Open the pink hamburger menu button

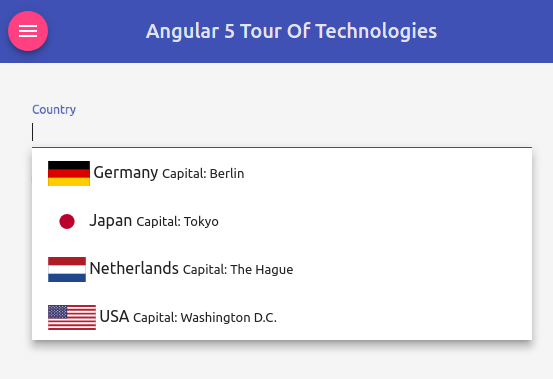pyautogui.click(x=28, y=31)
